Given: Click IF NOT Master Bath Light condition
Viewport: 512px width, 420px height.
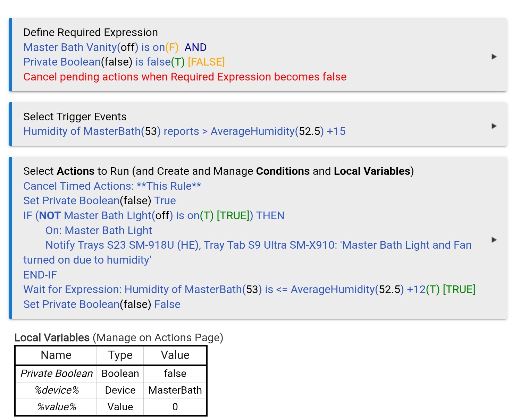Looking at the screenshot, I should 153,216.
